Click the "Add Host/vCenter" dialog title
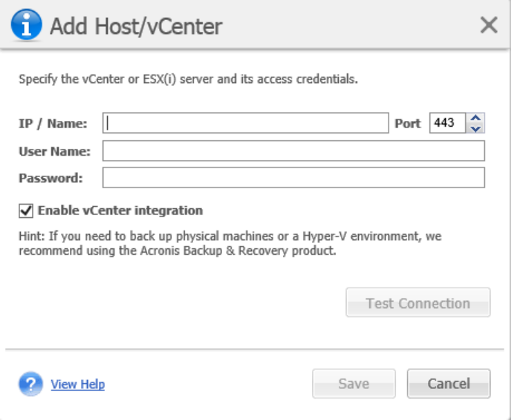The width and height of the screenshot is (511, 420). point(136,27)
